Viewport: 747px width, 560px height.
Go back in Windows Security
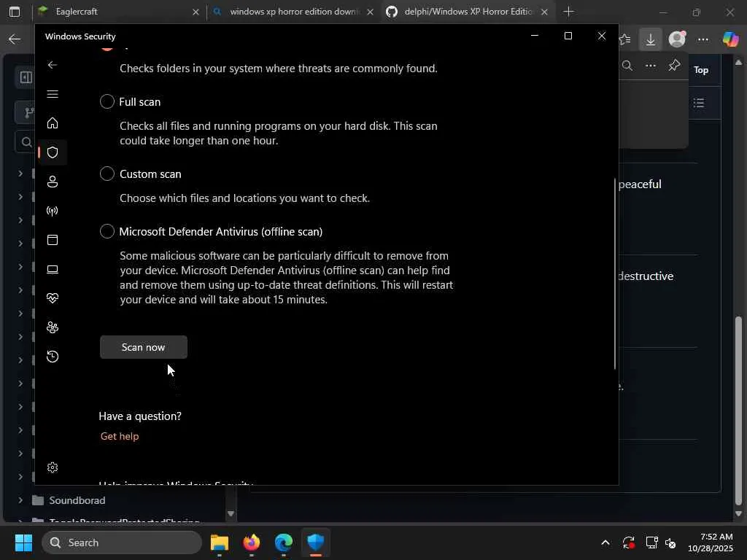tap(53, 65)
